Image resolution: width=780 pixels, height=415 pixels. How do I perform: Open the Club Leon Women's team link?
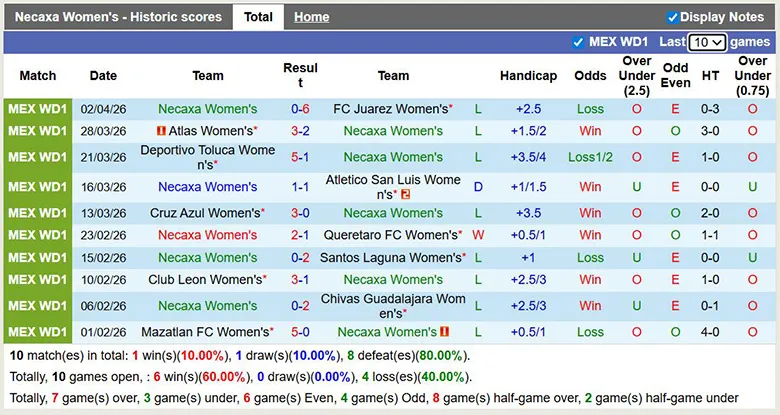pos(204,279)
